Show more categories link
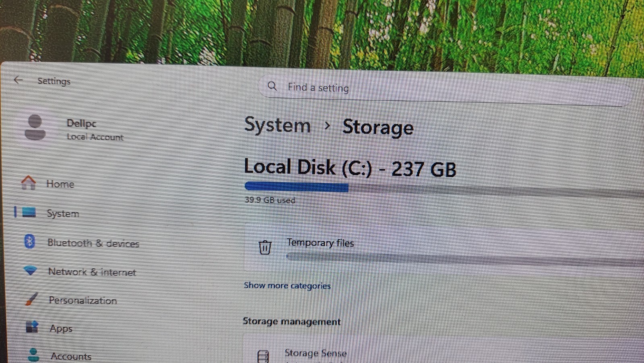The height and width of the screenshot is (363, 644). (x=287, y=286)
